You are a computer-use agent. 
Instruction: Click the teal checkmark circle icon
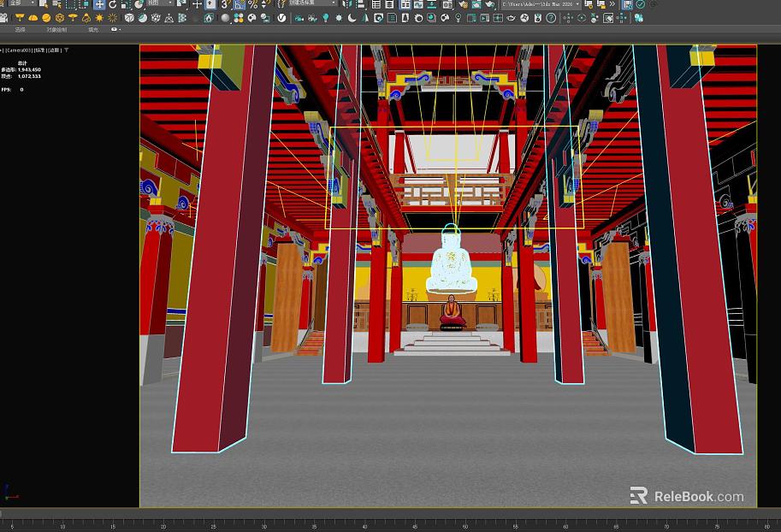coord(640,4)
